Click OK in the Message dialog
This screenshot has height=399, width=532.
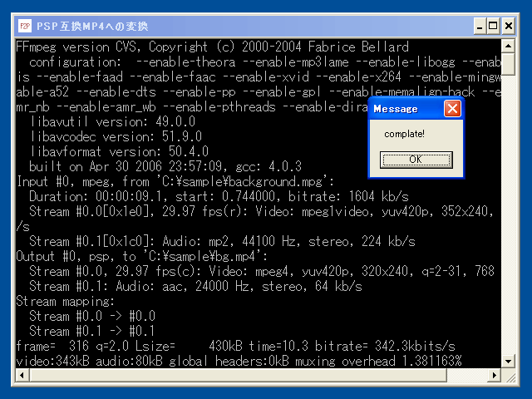[416, 160]
